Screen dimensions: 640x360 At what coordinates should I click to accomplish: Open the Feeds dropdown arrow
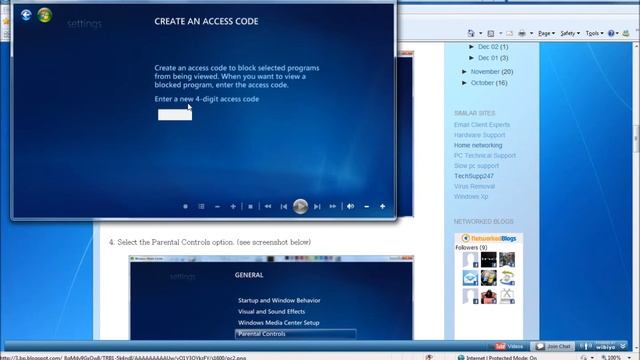(500, 33)
